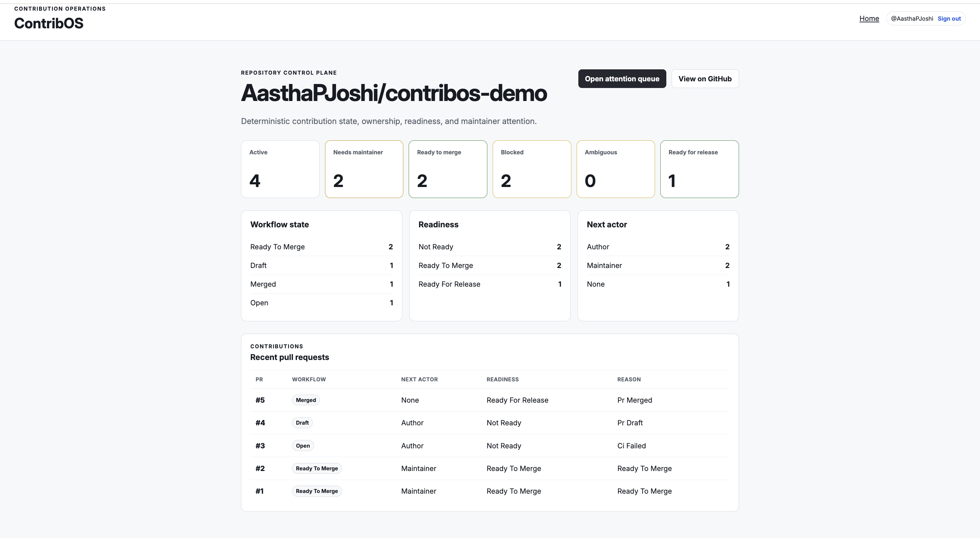Screen dimensions: 980x538
Task: Click the NEXT ACTOR column header
Action: (419, 379)
